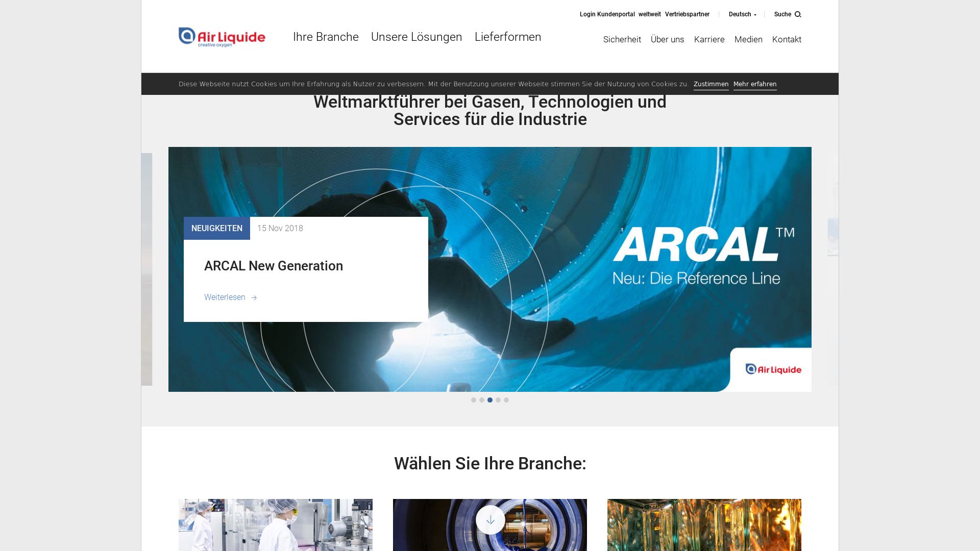
Task: Click the Air Liquide logo in header
Action: click(222, 37)
